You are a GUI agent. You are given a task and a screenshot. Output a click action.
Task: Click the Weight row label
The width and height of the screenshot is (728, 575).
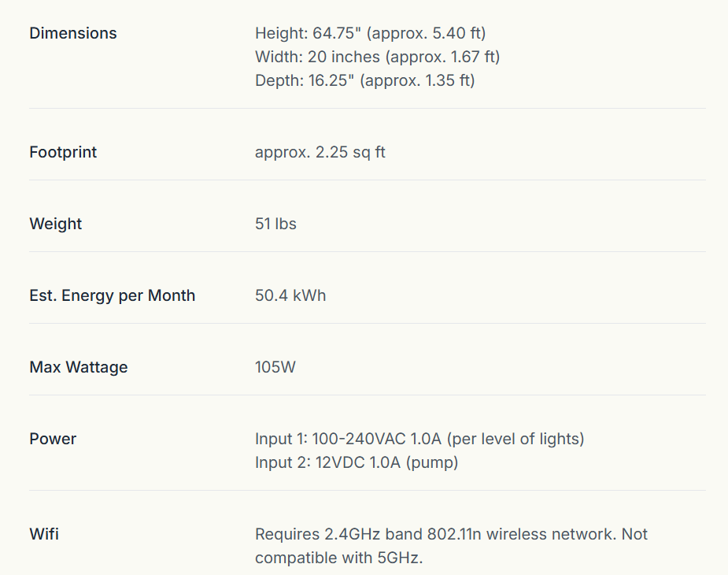(x=55, y=224)
